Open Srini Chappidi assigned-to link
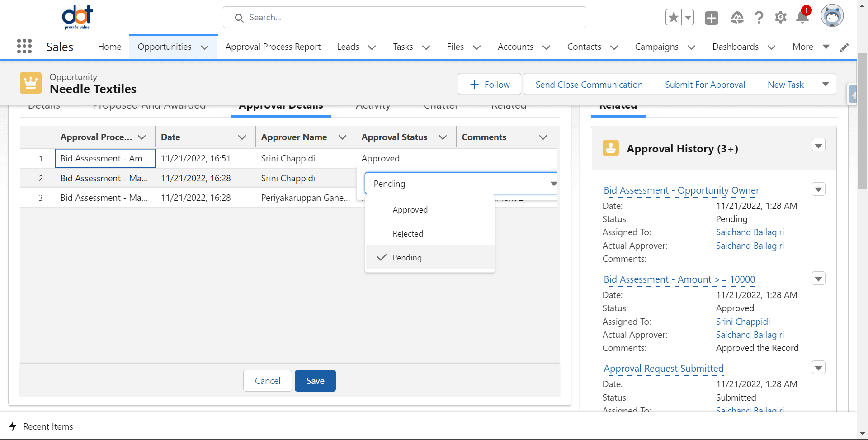The width and height of the screenshot is (868, 440). 743,322
